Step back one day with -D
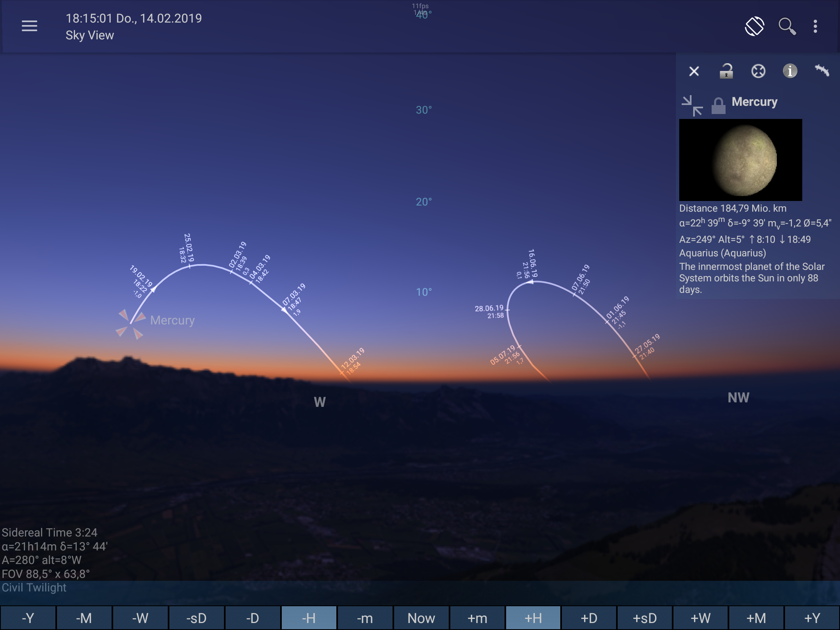 click(x=253, y=618)
